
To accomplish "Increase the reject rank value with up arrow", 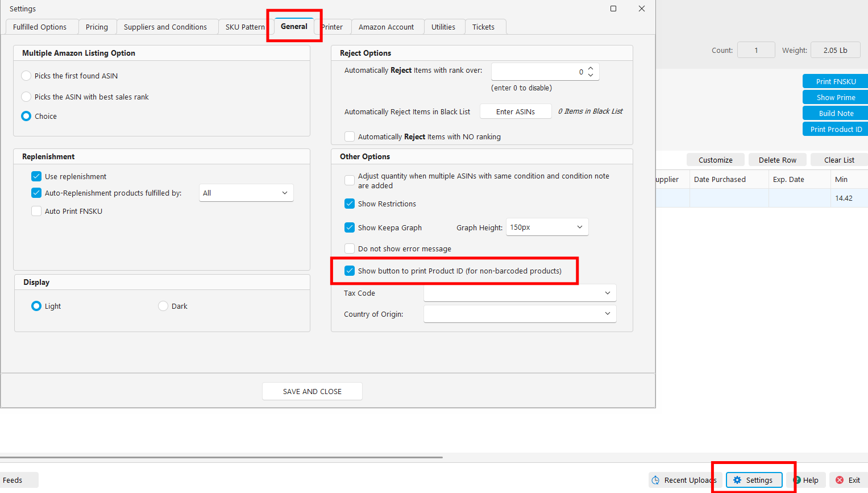I will [x=591, y=68].
